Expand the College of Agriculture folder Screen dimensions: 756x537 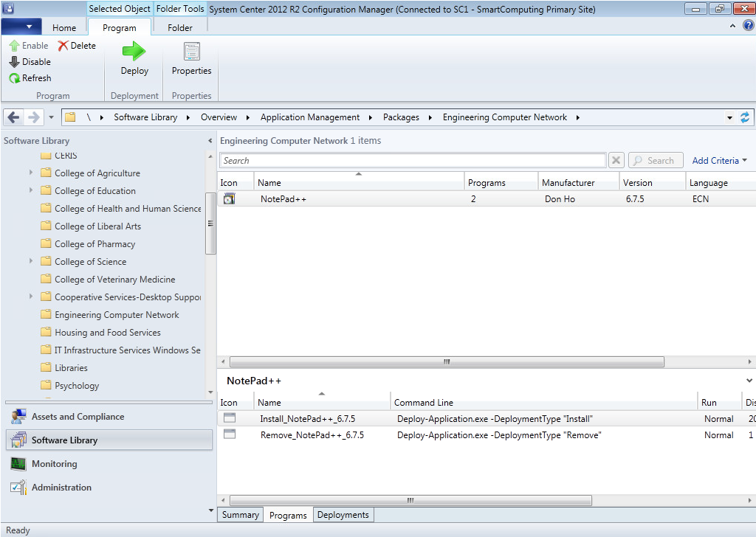(31, 173)
